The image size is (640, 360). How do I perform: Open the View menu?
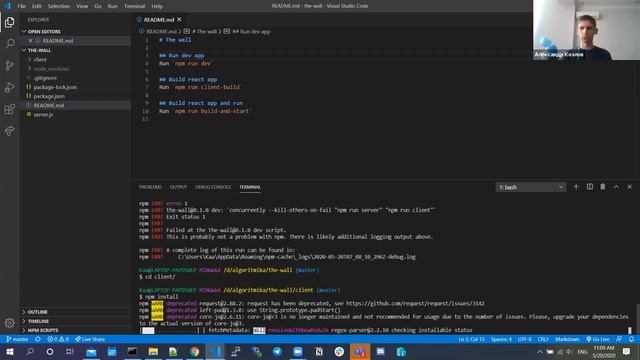tap(82, 6)
